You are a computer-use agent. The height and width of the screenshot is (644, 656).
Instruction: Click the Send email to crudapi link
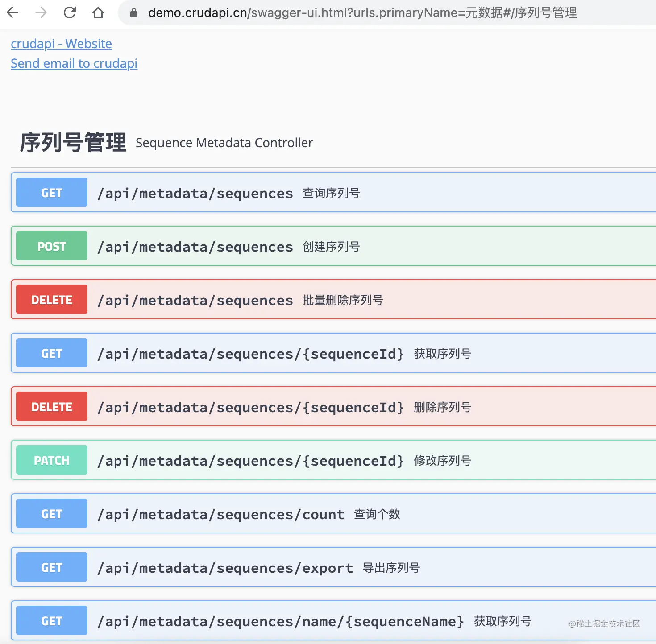(74, 63)
